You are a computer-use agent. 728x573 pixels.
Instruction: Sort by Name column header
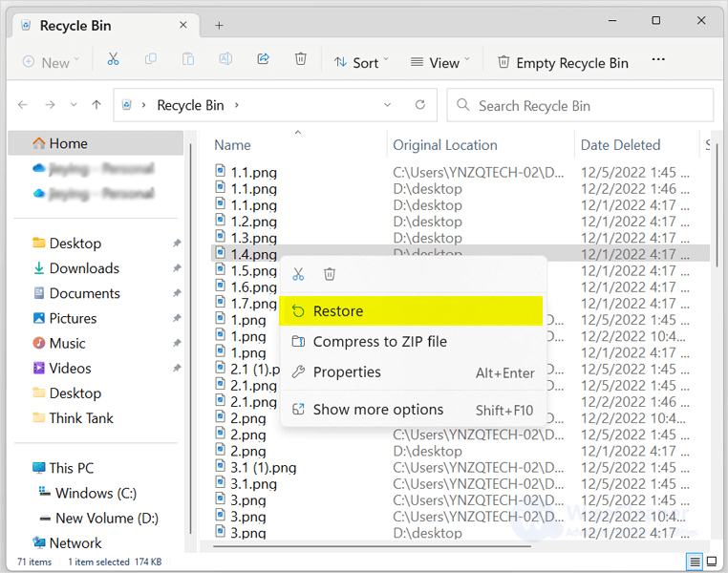point(232,145)
